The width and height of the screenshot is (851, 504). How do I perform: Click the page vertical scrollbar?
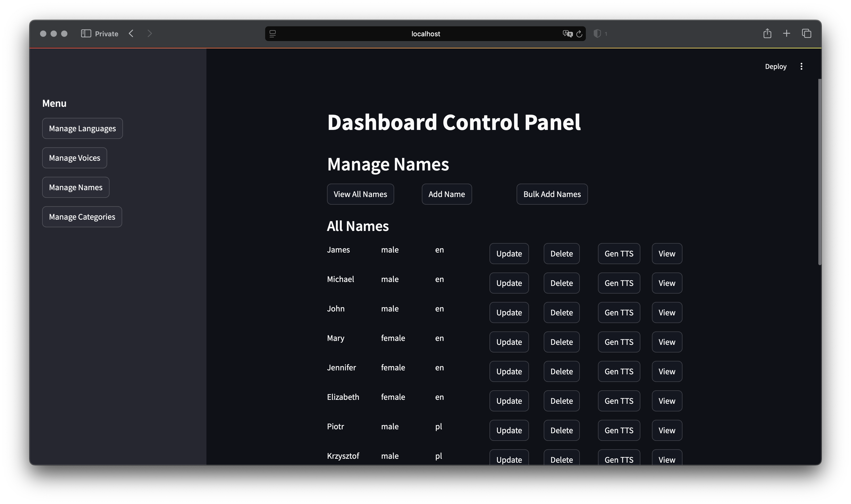coord(819,172)
